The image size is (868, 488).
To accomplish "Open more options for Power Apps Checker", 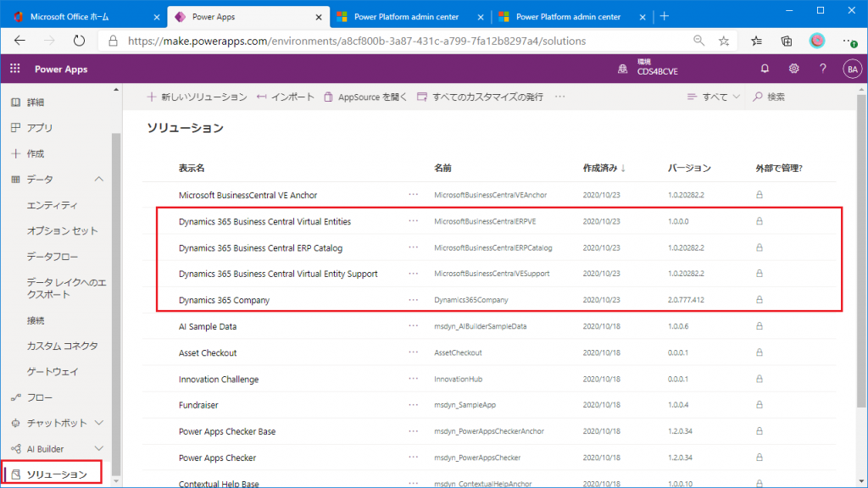I will (414, 457).
